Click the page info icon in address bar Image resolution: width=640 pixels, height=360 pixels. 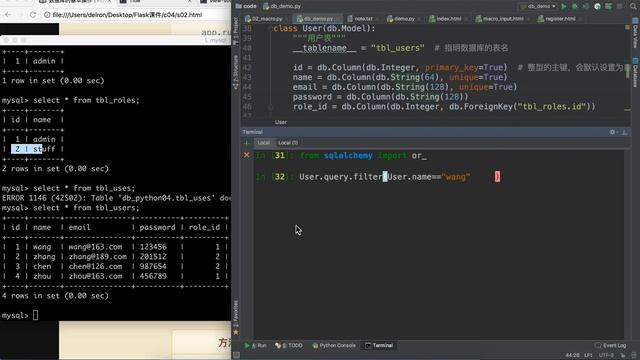[47, 15]
